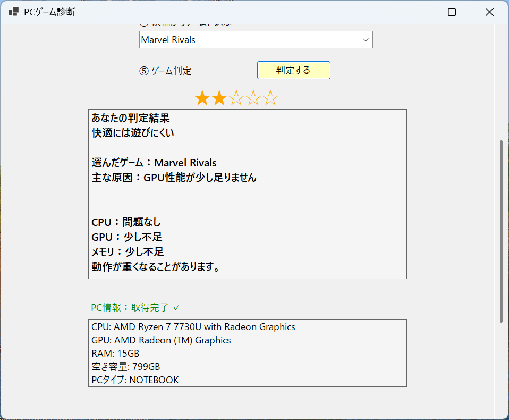The width and height of the screenshot is (509, 420).
Task: Click the 空き容量: 799GB line
Action: (x=125, y=367)
